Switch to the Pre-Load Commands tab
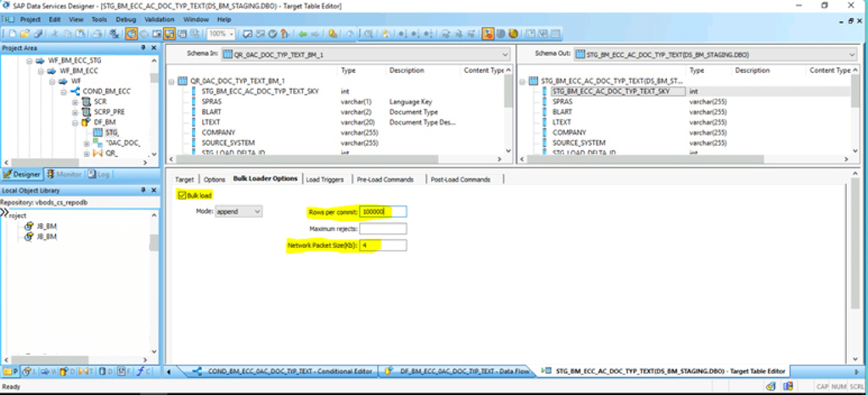The height and width of the screenshot is (395, 868). click(x=385, y=179)
